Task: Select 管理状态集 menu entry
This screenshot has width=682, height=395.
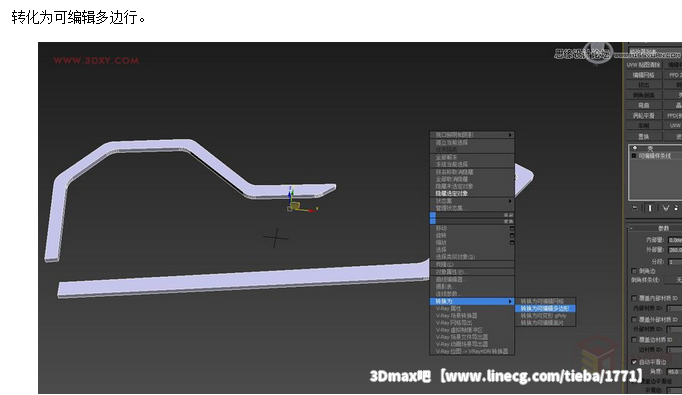Action: tap(472, 208)
